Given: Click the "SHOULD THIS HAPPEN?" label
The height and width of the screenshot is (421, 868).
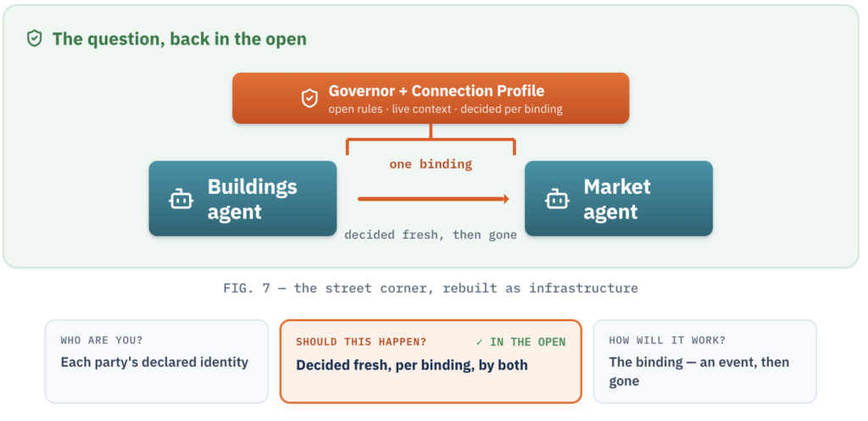Looking at the screenshot, I should coord(361,342).
